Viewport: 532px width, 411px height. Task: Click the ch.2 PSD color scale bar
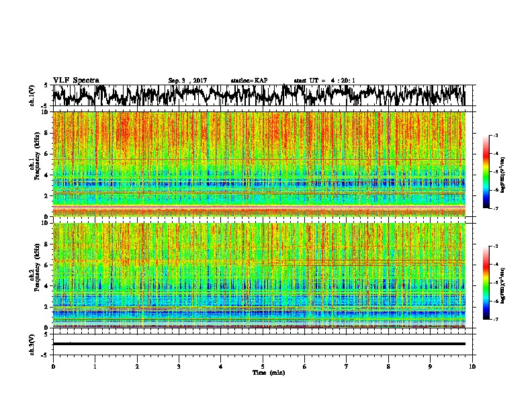click(x=486, y=283)
